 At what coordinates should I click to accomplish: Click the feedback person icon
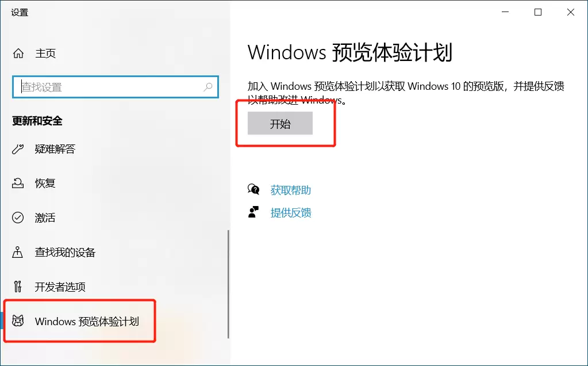pos(253,212)
